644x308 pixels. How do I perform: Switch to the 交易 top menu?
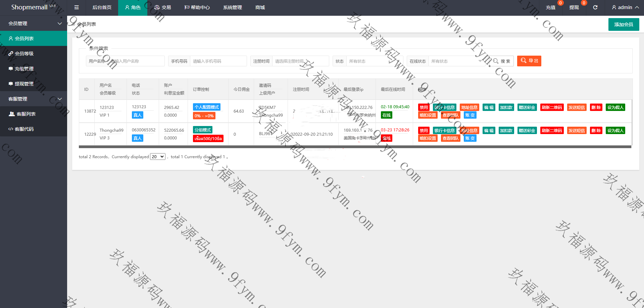162,7
